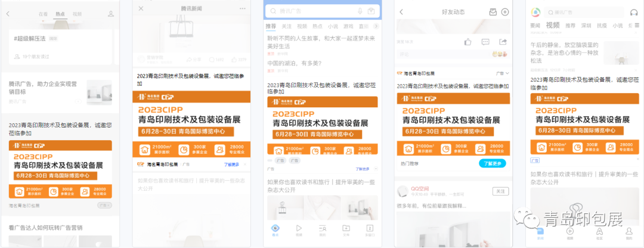Go back using the arrow in the 在看/热点 screen
The image size is (644, 248).
click(7, 14)
